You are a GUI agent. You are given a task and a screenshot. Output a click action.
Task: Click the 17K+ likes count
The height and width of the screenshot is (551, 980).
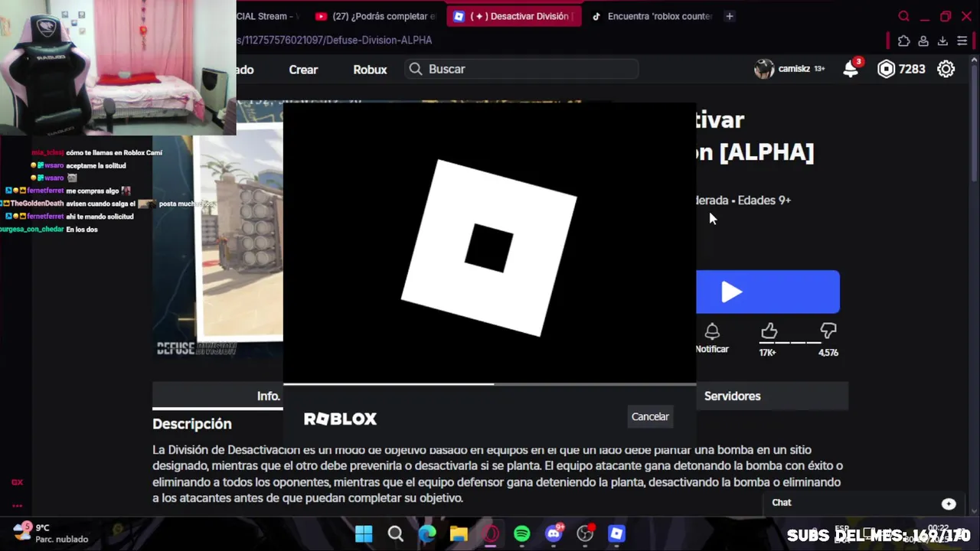click(768, 353)
